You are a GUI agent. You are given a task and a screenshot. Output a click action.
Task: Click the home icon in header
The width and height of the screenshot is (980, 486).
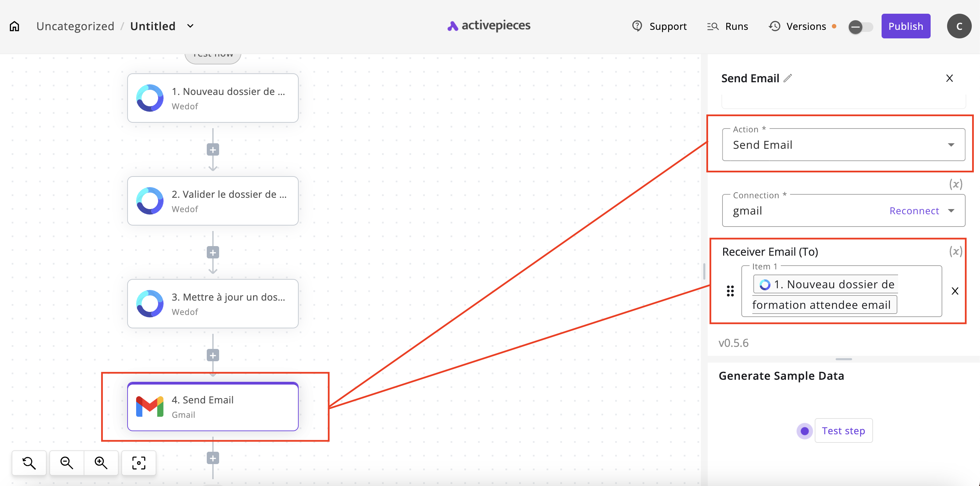[14, 26]
